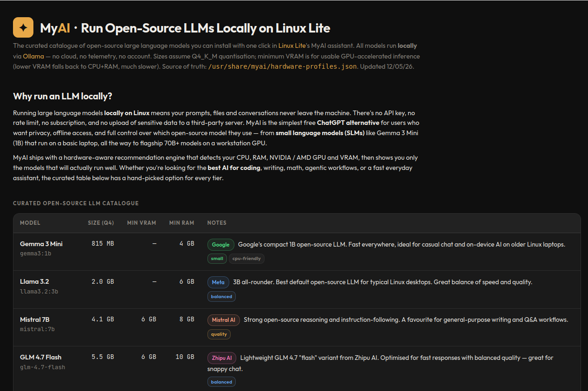The image size is (588, 391).
Task: Click the hardware-profiles.json file path
Action: click(x=283, y=66)
